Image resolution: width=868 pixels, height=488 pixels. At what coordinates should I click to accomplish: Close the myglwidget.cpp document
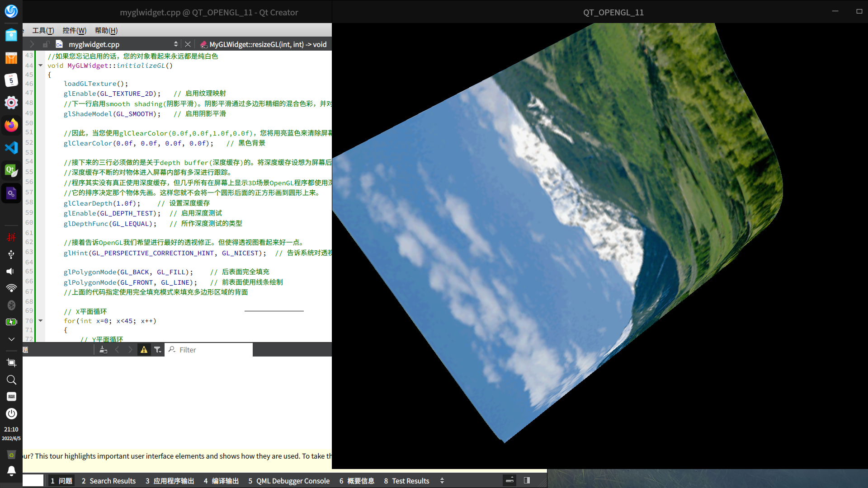coord(188,44)
